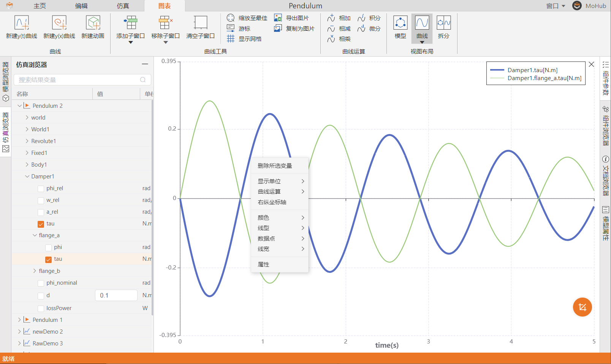This screenshot has height=364, width=611.
Task: Switch to the 主页 ribbon tab
Action: point(40,6)
